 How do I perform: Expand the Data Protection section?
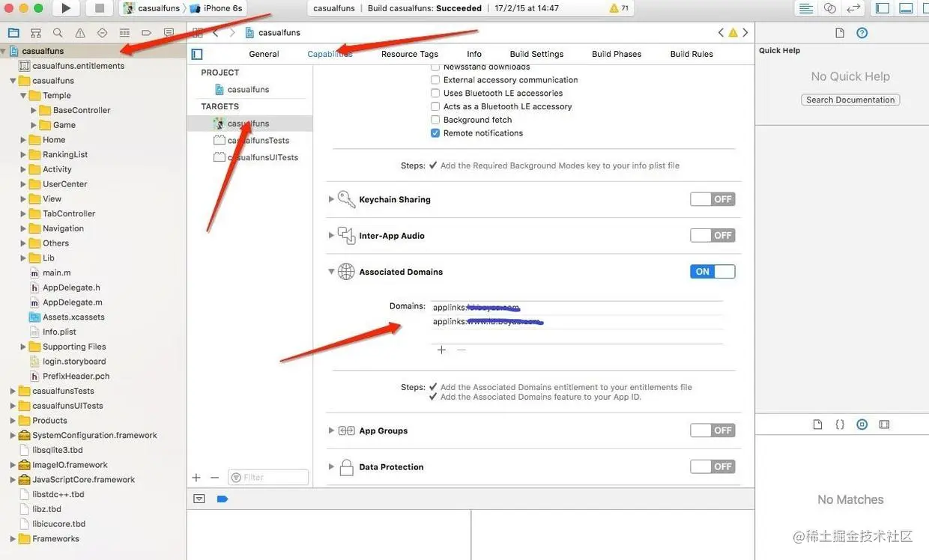coord(331,466)
